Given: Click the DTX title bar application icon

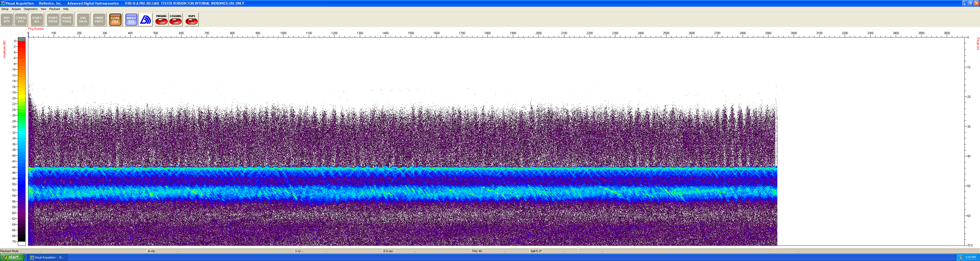Looking at the screenshot, I should 2,3.
